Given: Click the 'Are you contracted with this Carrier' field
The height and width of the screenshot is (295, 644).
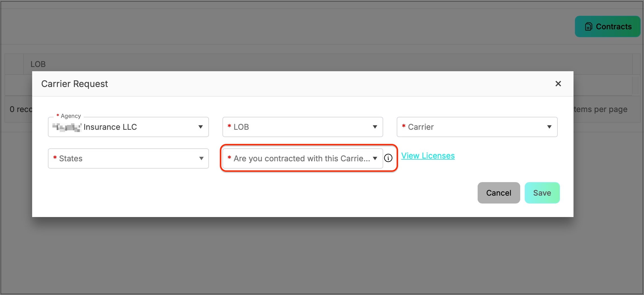Looking at the screenshot, I should [303, 158].
